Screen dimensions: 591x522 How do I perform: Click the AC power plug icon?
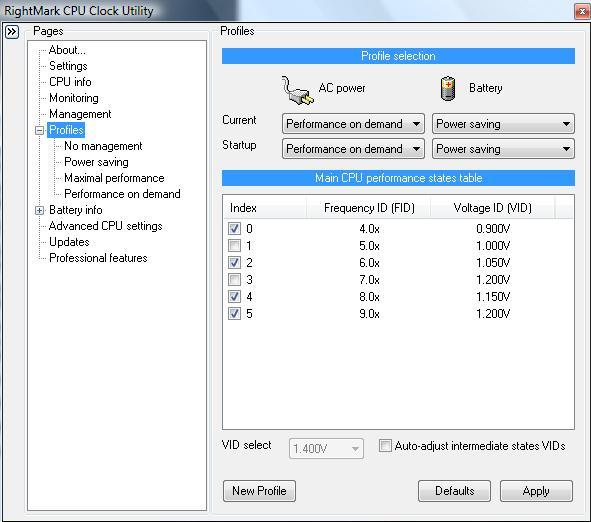297,90
